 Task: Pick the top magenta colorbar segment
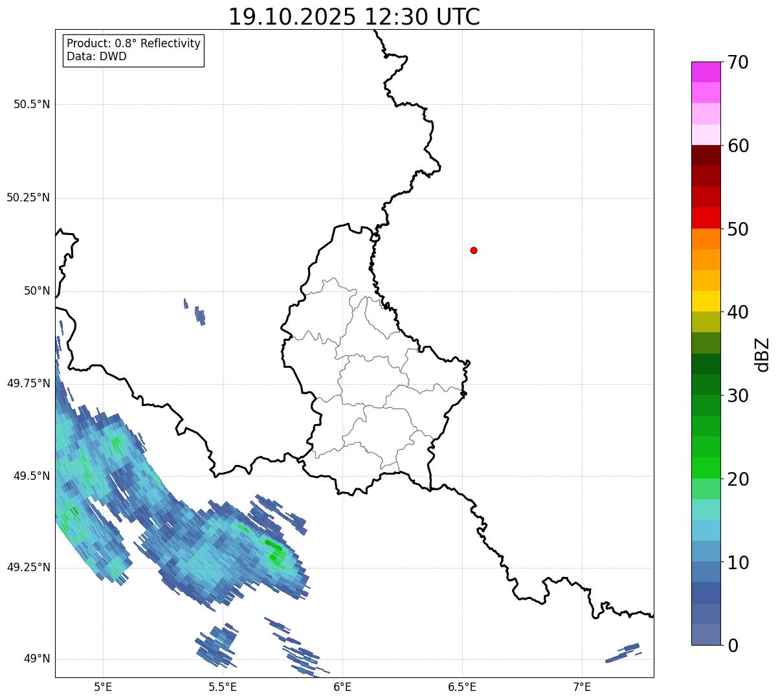point(706,72)
